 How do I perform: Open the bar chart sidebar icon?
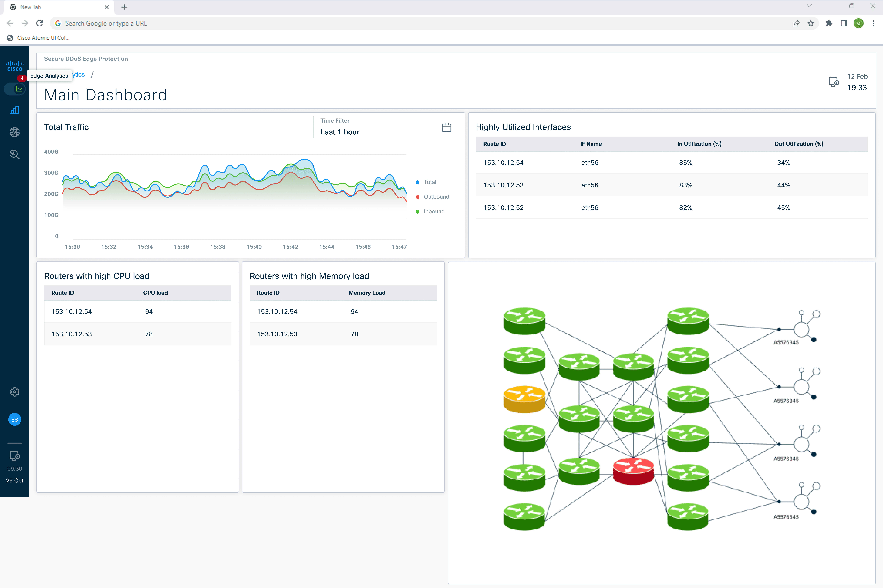tap(15, 110)
